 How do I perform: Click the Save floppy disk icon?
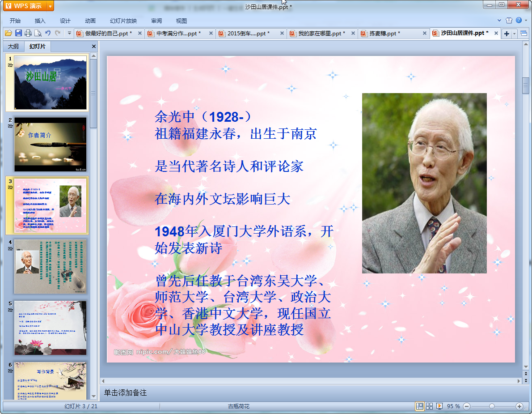pyautogui.click(x=18, y=33)
